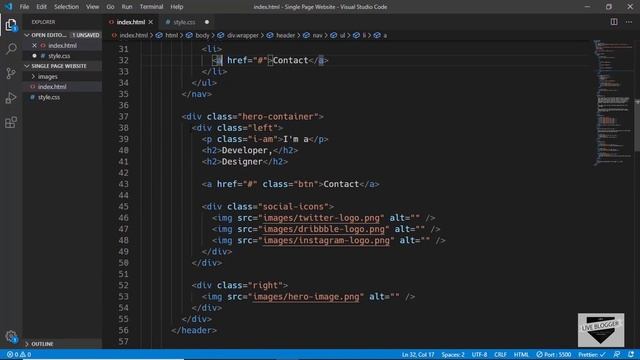Click the Spaces: 2 indentation setting
Screen dimensions: 640x360
[x=453, y=355]
